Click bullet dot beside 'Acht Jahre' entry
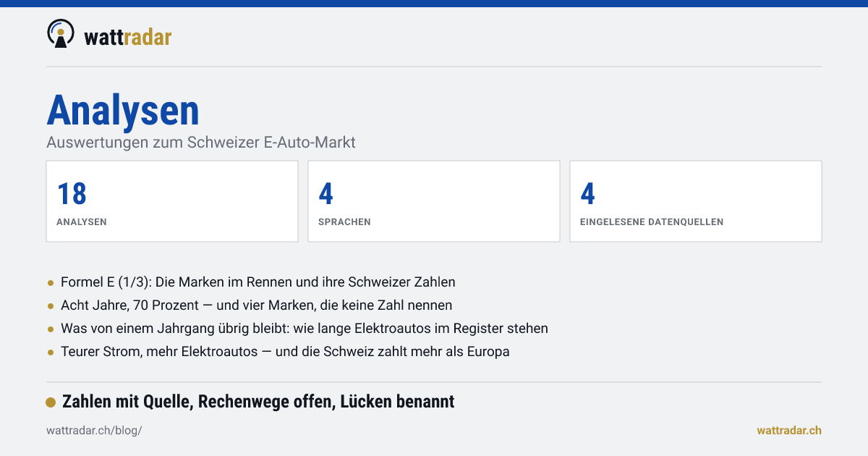The height and width of the screenshot is (456, 868). [x=51, y=306]
